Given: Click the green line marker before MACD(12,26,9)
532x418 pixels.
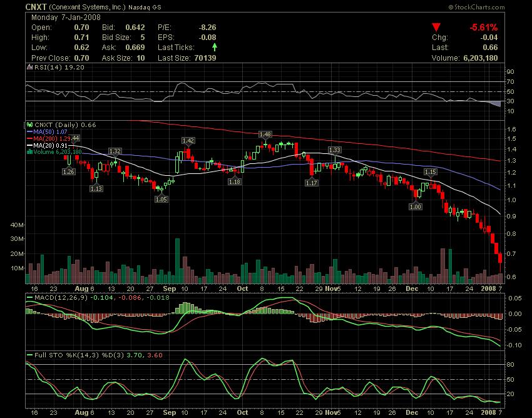Looking at the screenshot, I should pyautogui.click(x=30, y=298).
